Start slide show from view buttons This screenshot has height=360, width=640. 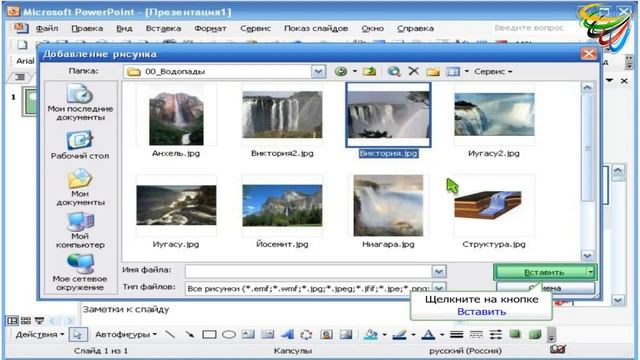tap(39, 321)
